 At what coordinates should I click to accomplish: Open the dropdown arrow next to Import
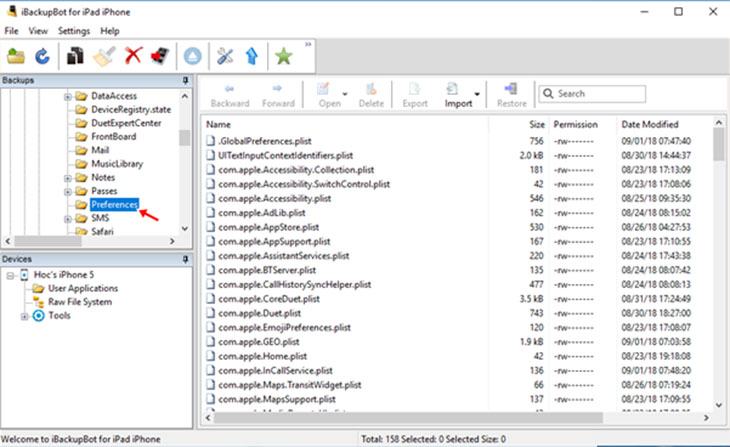(x=477, y=94)
